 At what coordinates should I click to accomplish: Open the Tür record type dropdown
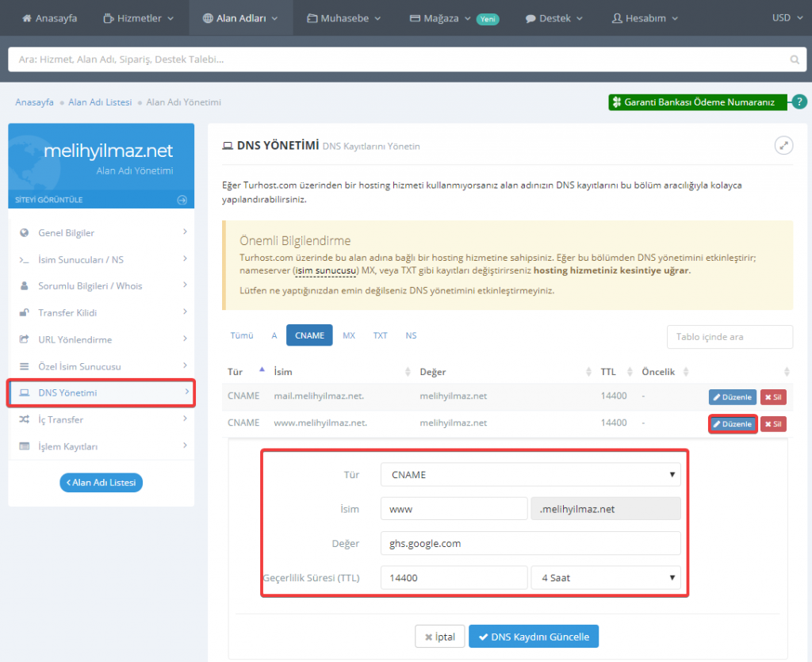[530, 475]
